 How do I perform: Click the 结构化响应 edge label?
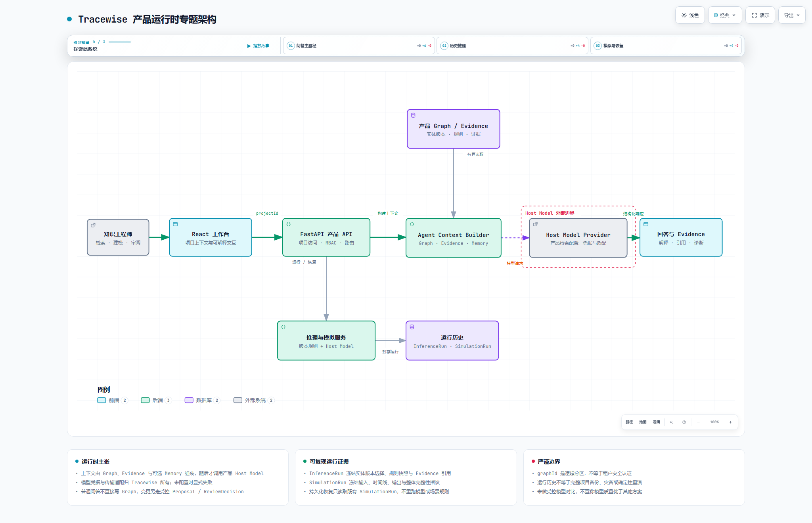[x=633, y=214]
